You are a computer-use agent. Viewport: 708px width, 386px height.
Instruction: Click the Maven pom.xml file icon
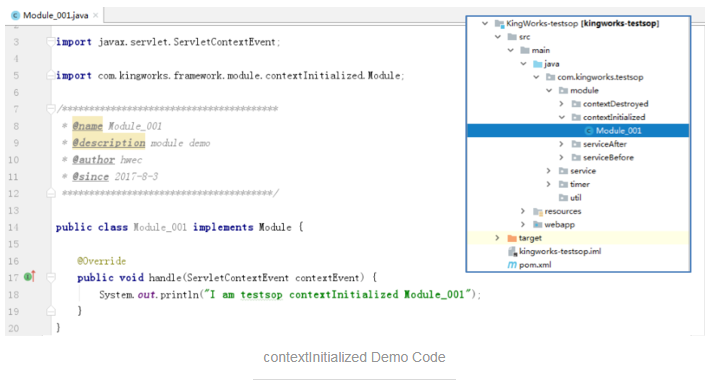(x=512, y=265)
